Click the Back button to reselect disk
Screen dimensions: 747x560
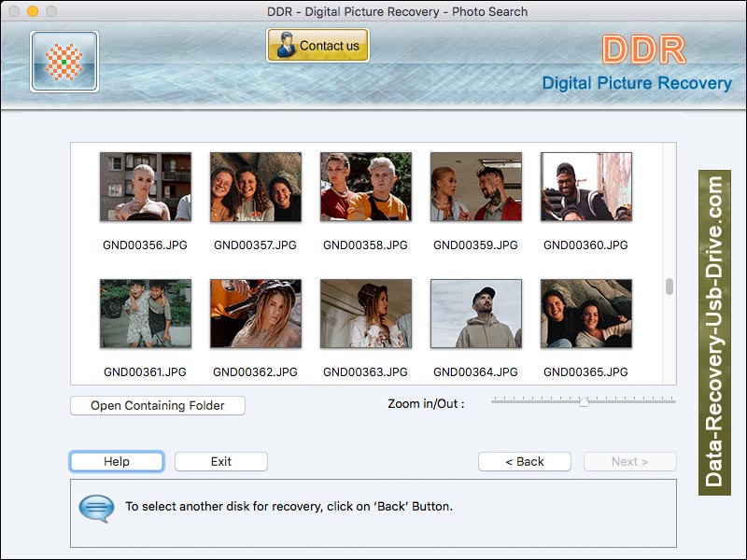(524, 461)
